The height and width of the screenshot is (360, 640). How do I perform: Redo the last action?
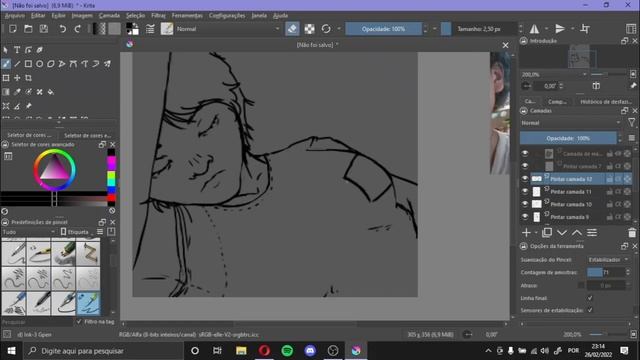[78, 29]
